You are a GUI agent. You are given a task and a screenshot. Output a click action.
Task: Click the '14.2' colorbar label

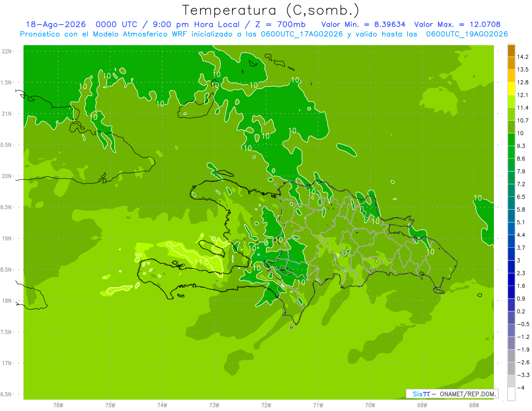(523, 57)
